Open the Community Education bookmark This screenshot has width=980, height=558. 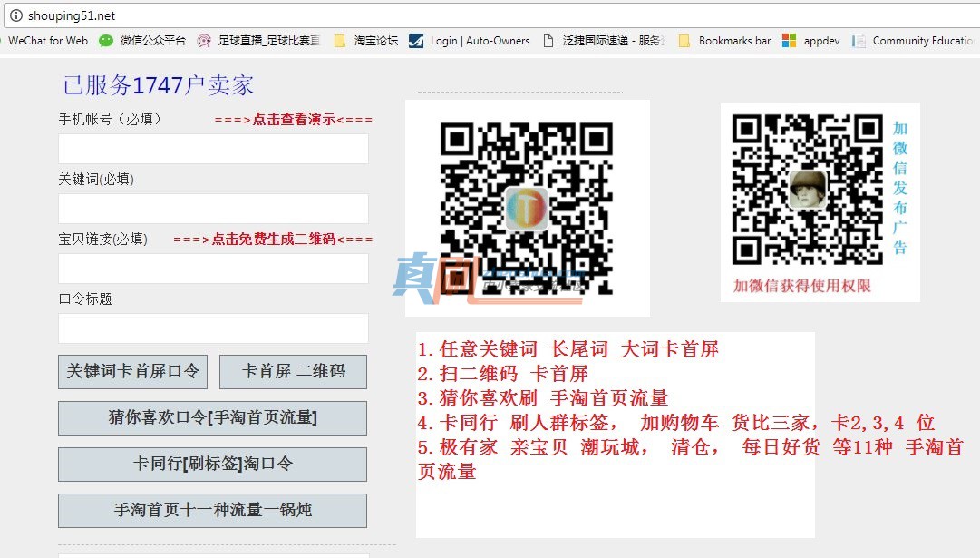(x=923, y=41)
